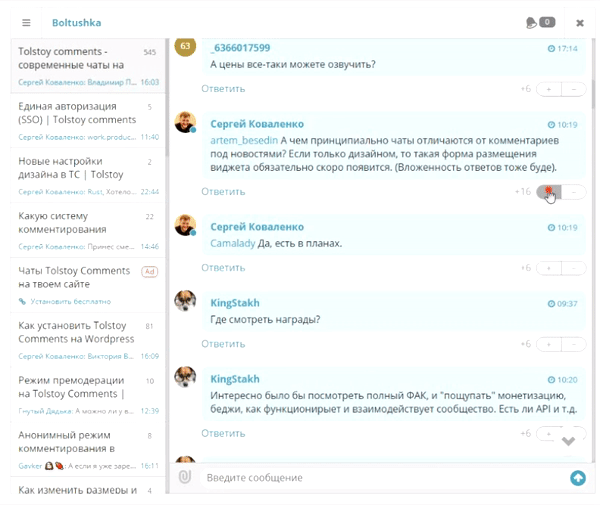600x505 pixels.
Task: Focus the 'Введите сообщение' input field
Action: coord(385,477)
